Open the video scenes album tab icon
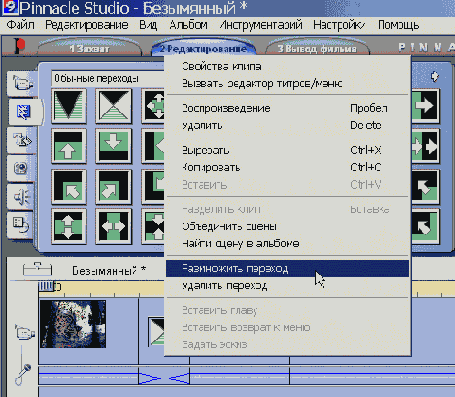This screenshot has height=397, width=455. tap(22, 83)
